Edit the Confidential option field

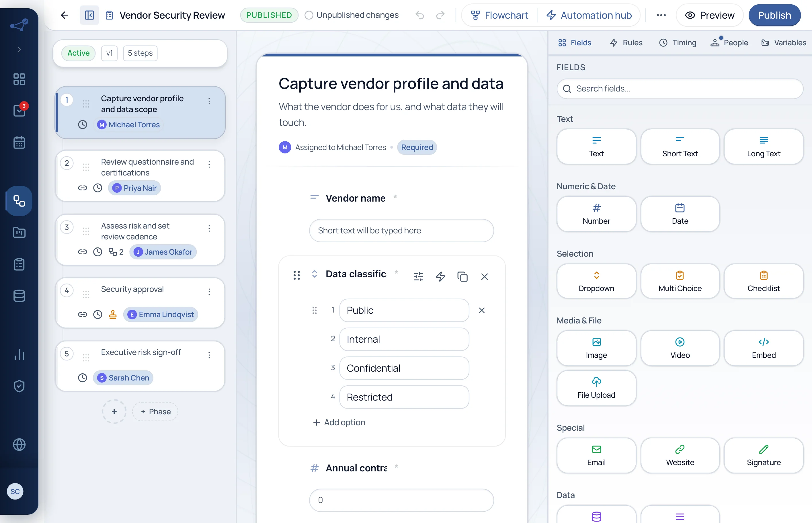(404, 368)
